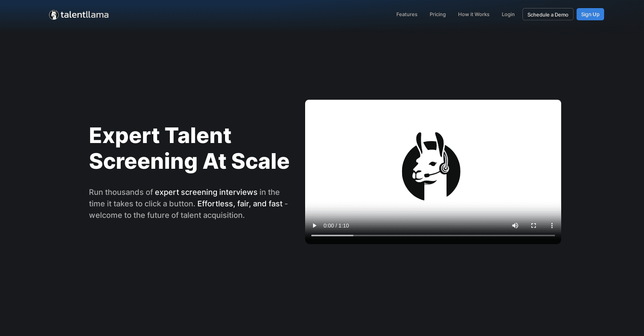
Task: Open How it Works in navigation
Action: coord(473,15)
